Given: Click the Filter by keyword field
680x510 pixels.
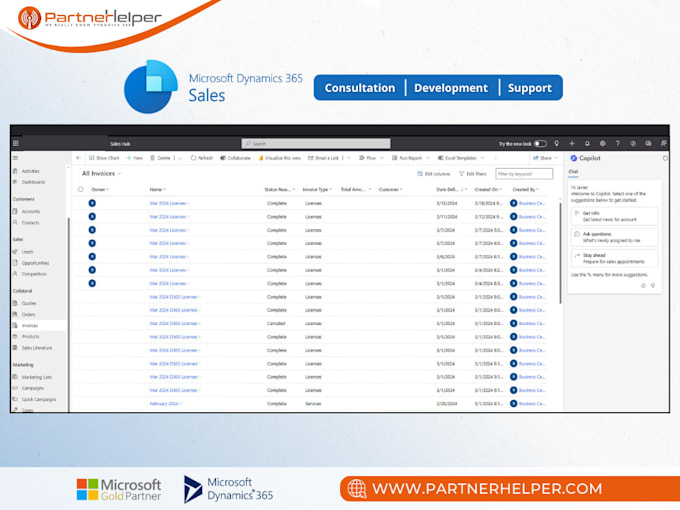Looking at the screenshot, I should [524, 174].
